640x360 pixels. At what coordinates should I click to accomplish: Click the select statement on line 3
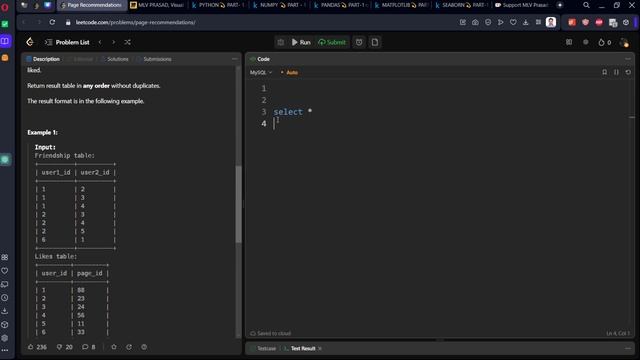293,111
